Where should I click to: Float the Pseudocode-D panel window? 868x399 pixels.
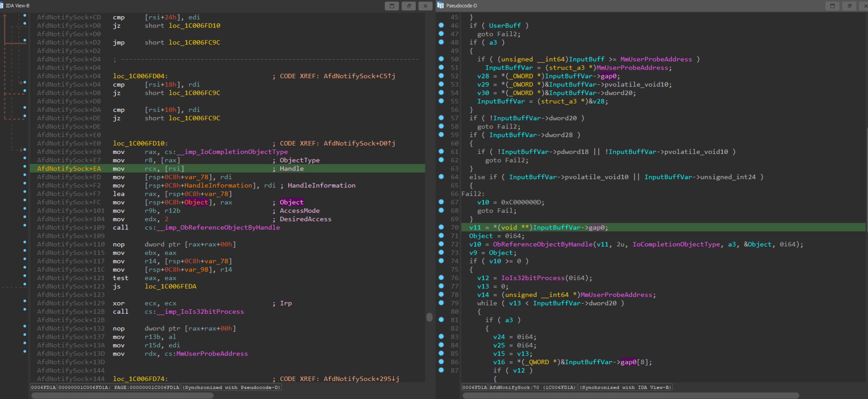coord(849,6)
